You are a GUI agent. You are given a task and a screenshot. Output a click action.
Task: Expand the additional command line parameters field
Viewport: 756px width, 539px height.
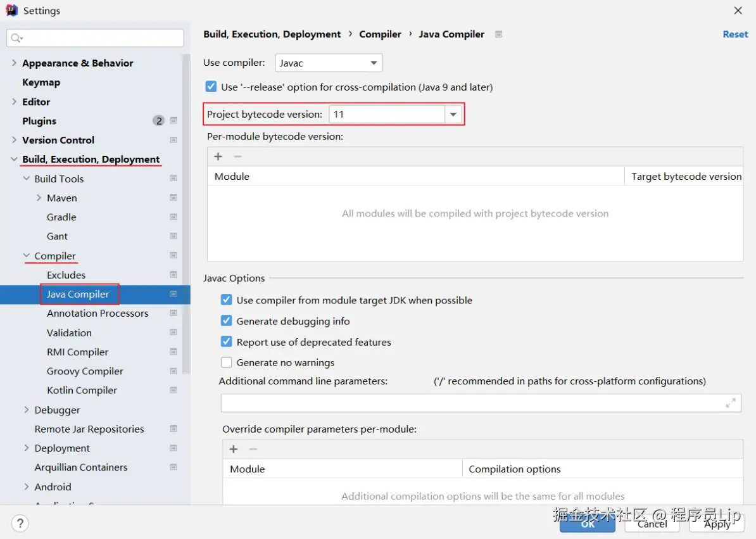coord(731,403)
